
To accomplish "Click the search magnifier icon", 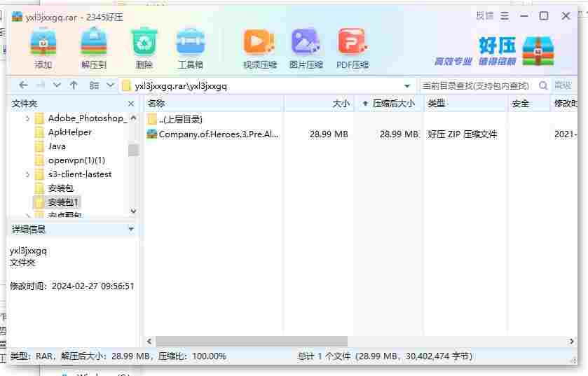I will pos(543,85).
